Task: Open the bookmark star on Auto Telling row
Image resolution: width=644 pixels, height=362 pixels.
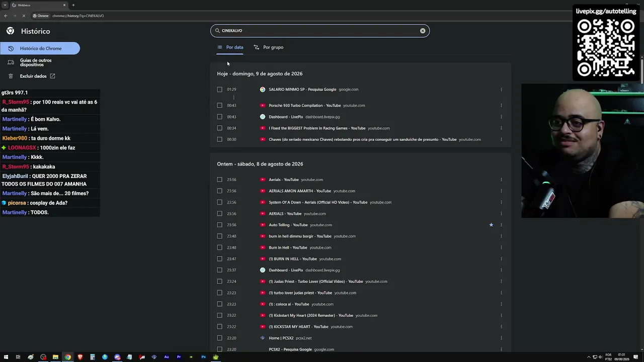Action: click(491, 225)
